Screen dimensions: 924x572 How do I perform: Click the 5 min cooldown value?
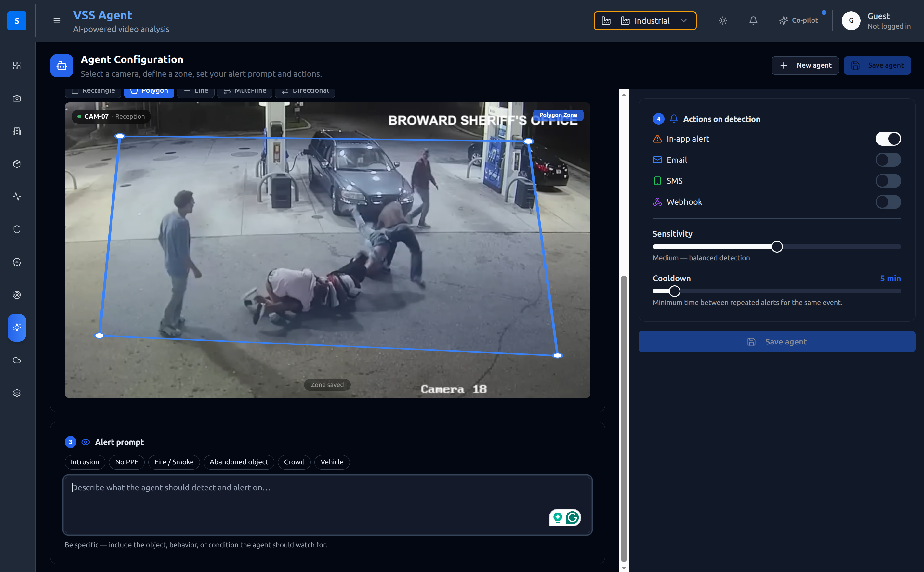tap(890, 279)
